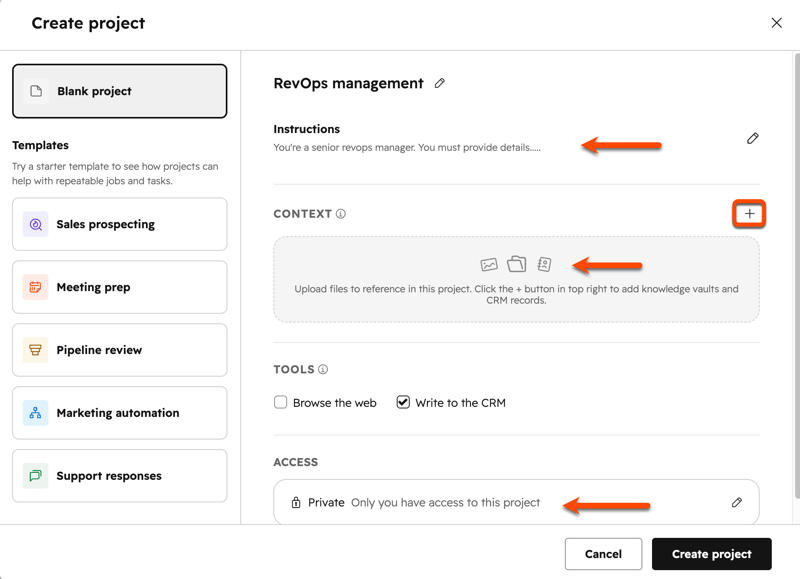Click the lock icon beside Private
Screen dimensions: 800x579
[295, 502]
